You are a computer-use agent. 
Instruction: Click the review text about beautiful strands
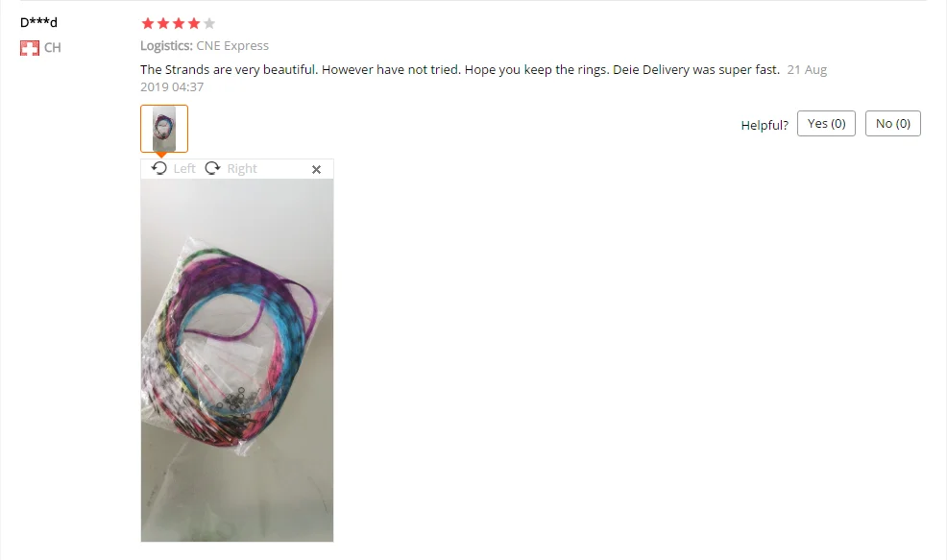point(460,69)
